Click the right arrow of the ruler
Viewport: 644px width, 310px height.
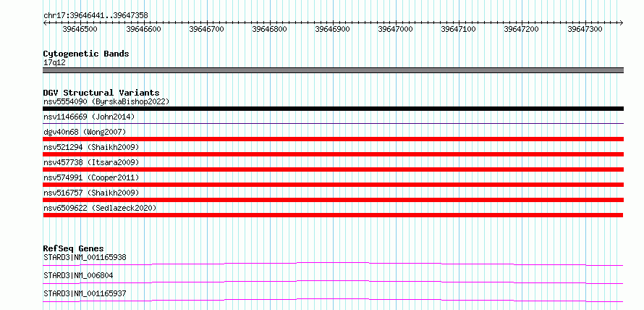pos(622,22)
